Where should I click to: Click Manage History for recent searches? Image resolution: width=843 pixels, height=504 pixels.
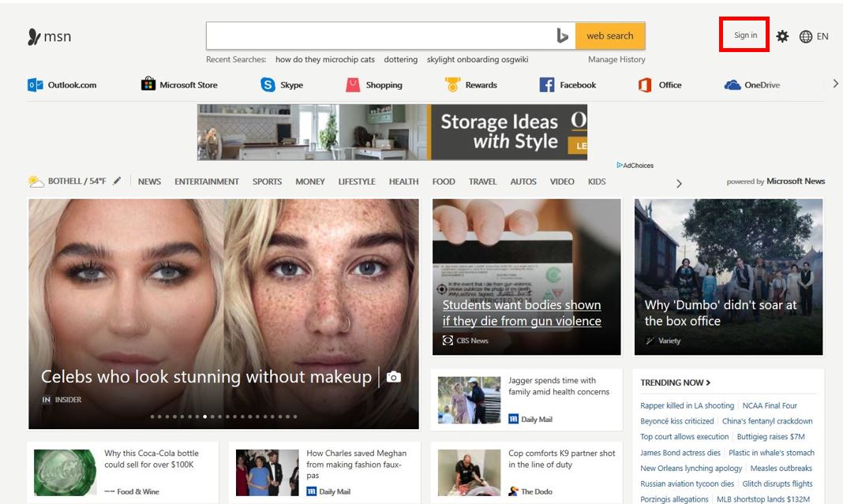tap(617, 59)
